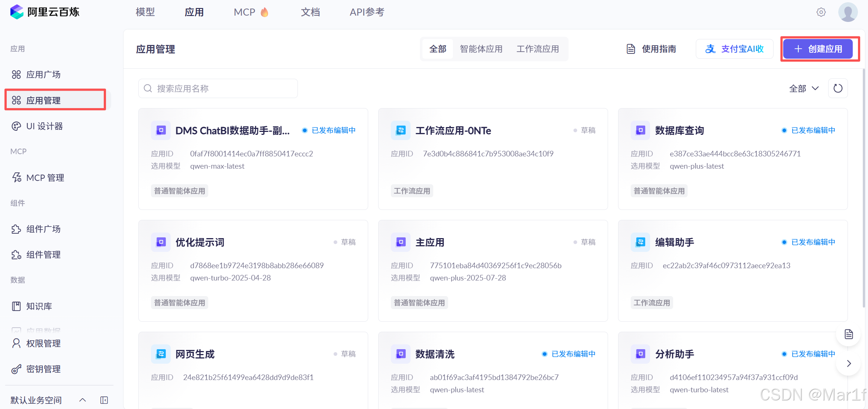The image size is (868, 409).
Task: Open the settings gear icon
Action: 821,12
